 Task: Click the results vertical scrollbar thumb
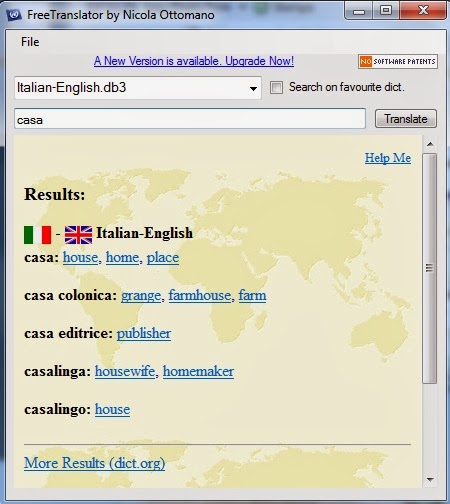pyautogui.click(x=430, y=268)
